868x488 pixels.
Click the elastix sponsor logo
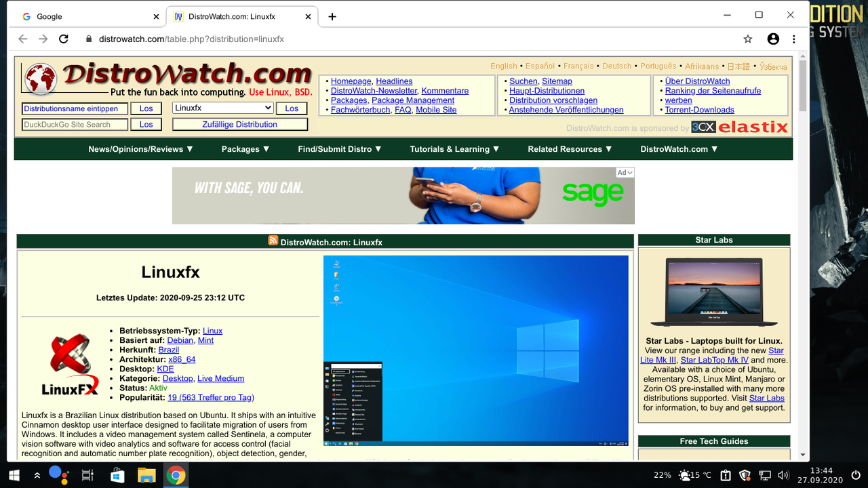pyautogui.click(x=753, y=127)
